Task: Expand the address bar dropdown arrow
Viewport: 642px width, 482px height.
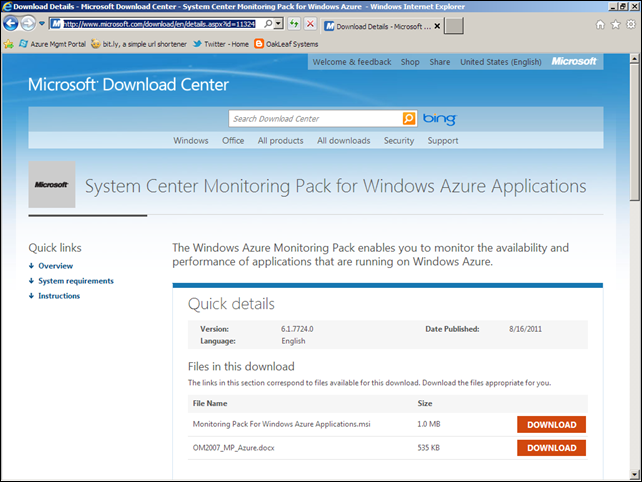Action: click(279, 23)
